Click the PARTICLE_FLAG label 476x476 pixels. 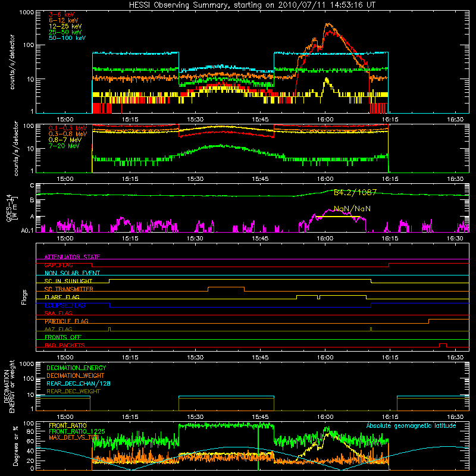point(67,321)
